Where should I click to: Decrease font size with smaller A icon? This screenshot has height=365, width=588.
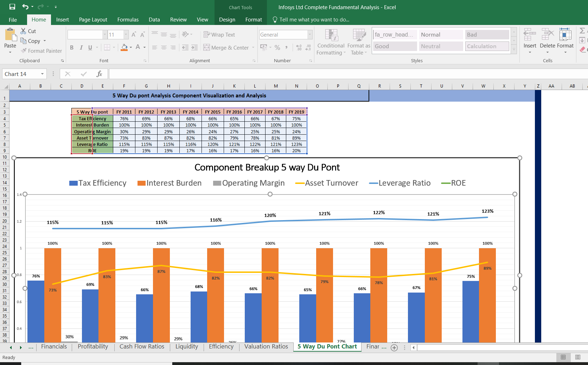click(x=142, y=34)
